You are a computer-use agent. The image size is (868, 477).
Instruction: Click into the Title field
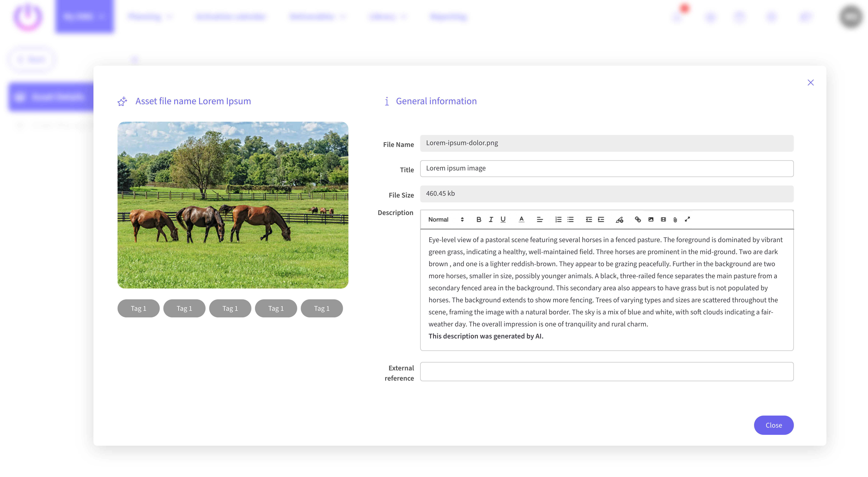point(607,168)
